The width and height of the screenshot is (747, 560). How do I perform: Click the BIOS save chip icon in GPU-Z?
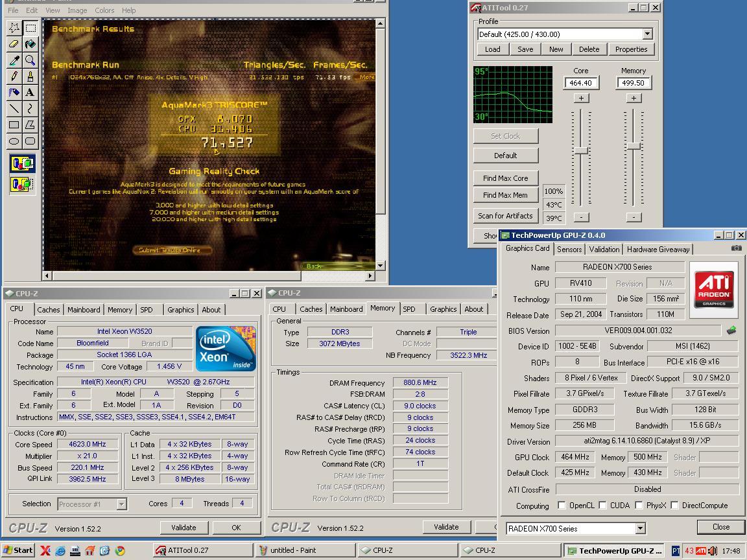[x=731, y=330]
